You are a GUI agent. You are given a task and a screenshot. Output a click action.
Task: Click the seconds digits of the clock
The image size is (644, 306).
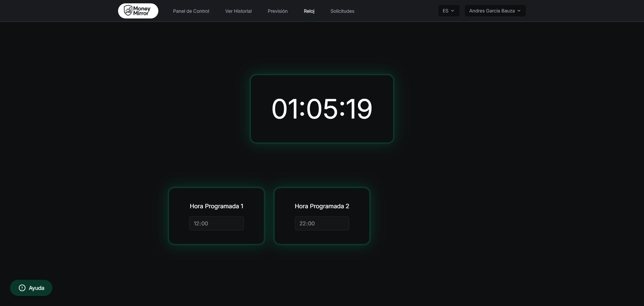coord(359,109)
